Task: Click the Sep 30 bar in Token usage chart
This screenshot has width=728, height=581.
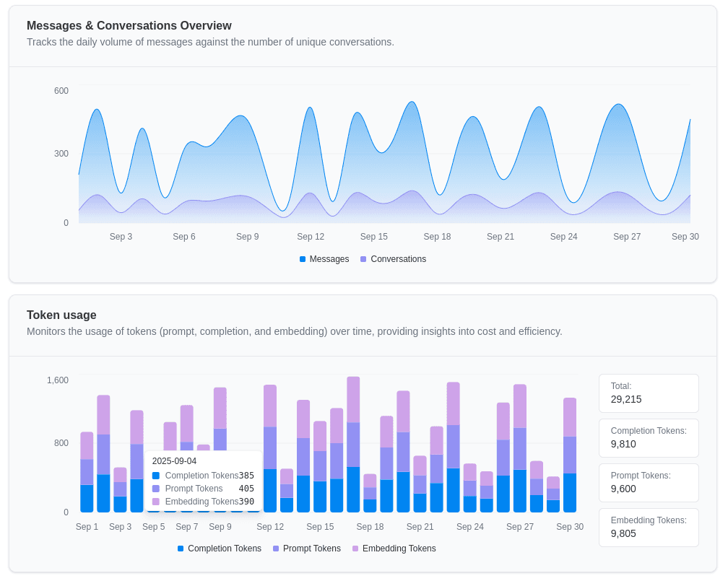Action: pos(570,455)
